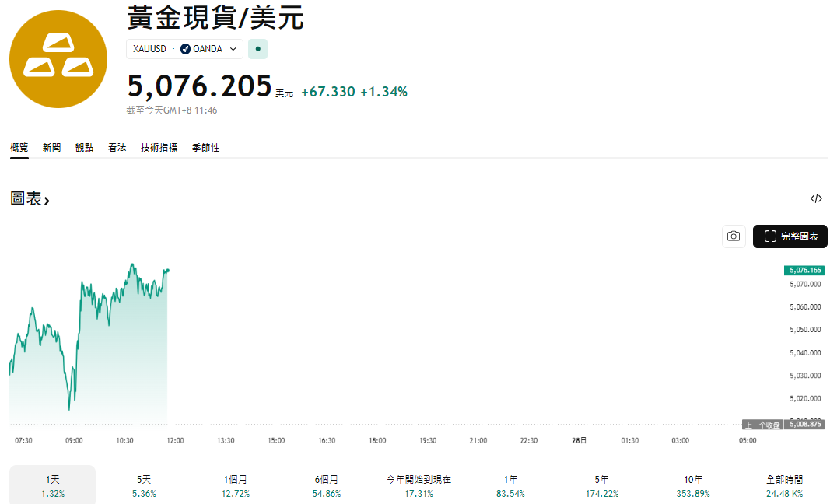
Task: Open the full chart with 完整圖表 button
Action: click(790, 236)
